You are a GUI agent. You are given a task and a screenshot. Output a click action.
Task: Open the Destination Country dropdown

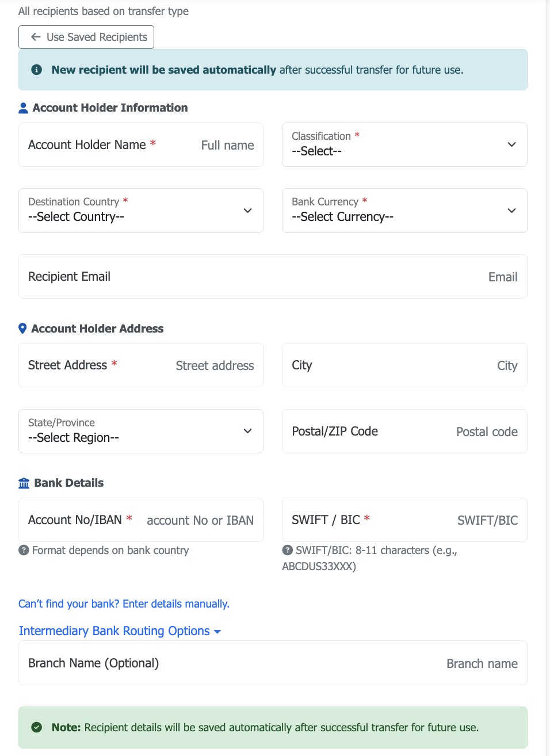click(141, 211)
